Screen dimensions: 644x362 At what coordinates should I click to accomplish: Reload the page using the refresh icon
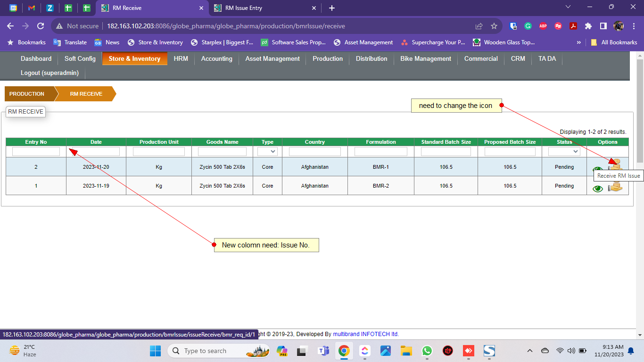(x=41, y=26)
